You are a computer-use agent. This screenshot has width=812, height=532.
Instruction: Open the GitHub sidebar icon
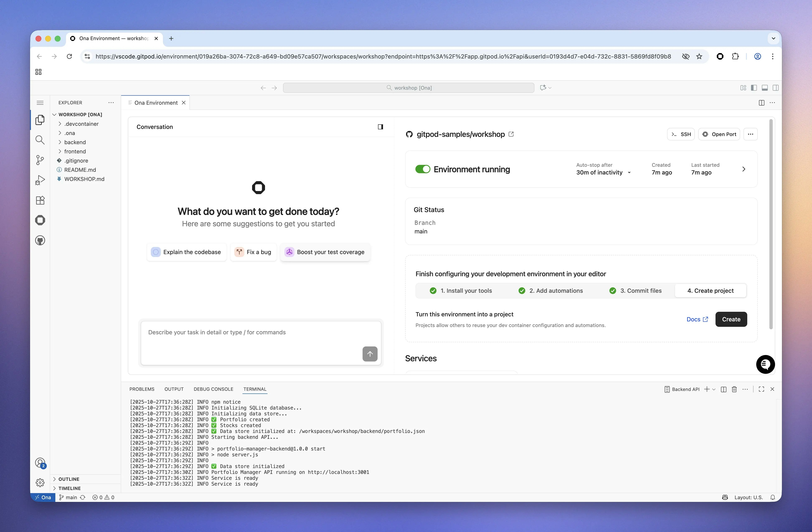pyautogui.click(x=40, y=240)
